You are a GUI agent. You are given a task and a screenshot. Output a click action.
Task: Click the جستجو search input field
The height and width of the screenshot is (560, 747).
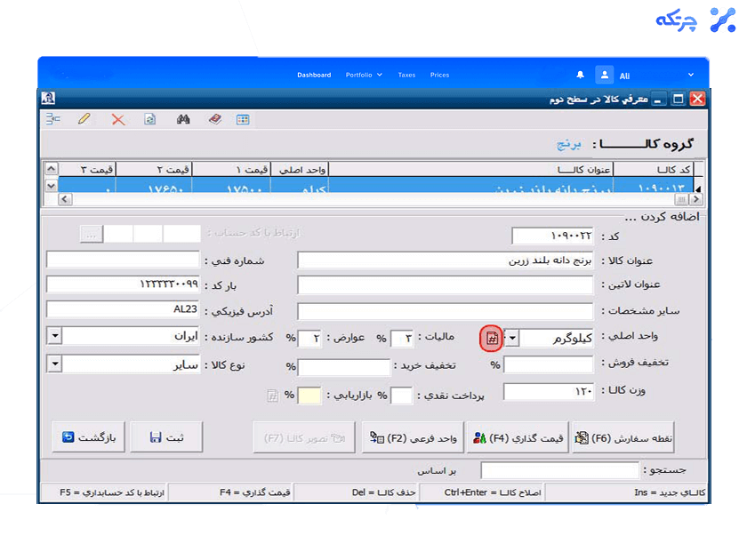coord(559,470)
